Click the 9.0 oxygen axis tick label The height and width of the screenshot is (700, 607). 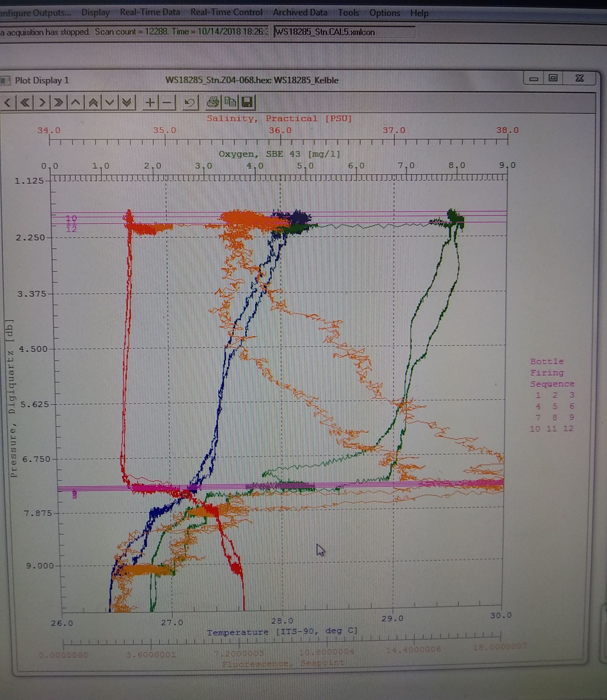coord(507,165)
